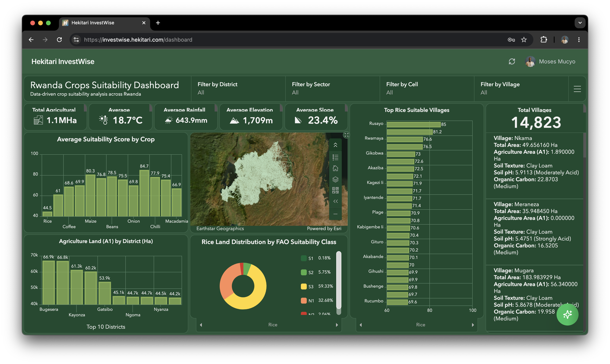
Task: Open Filter by Village dropdown
Action: [x=521, y=89]
